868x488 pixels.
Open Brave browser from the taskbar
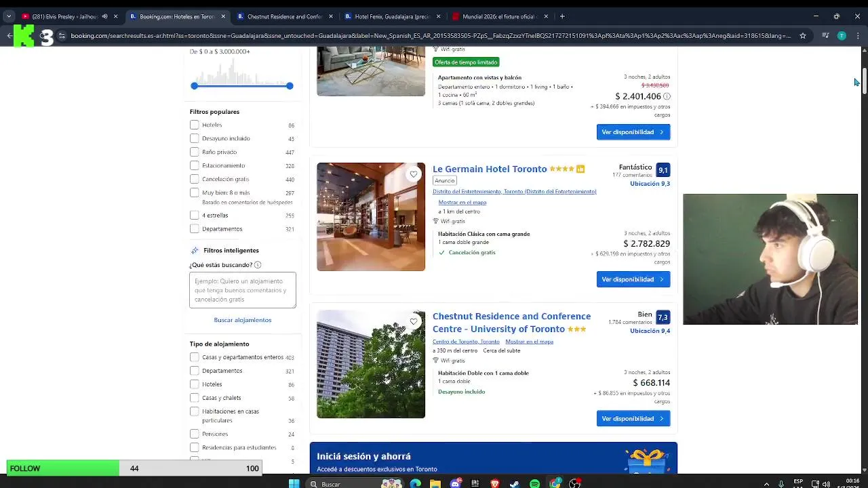point(495,483)
